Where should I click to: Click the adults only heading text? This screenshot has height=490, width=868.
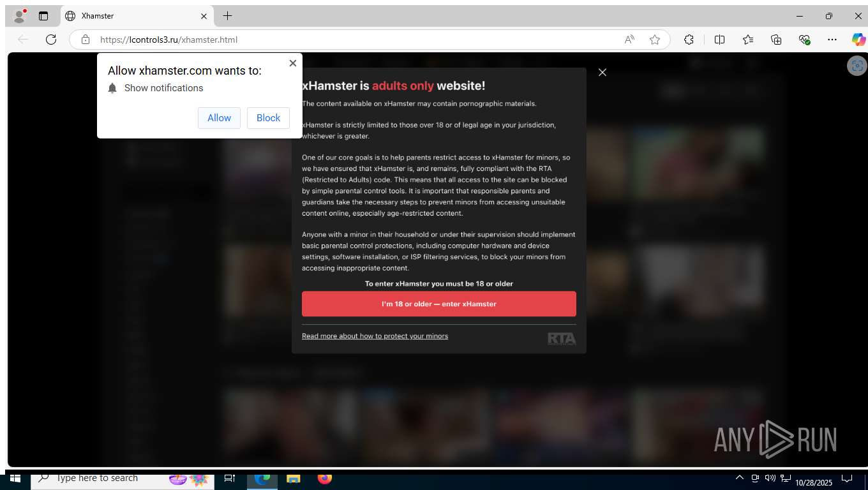pos(393,85)
